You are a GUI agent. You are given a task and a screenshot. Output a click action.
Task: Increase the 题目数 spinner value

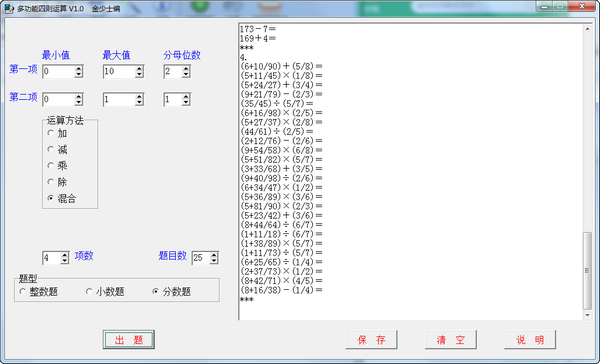[214, 255]
